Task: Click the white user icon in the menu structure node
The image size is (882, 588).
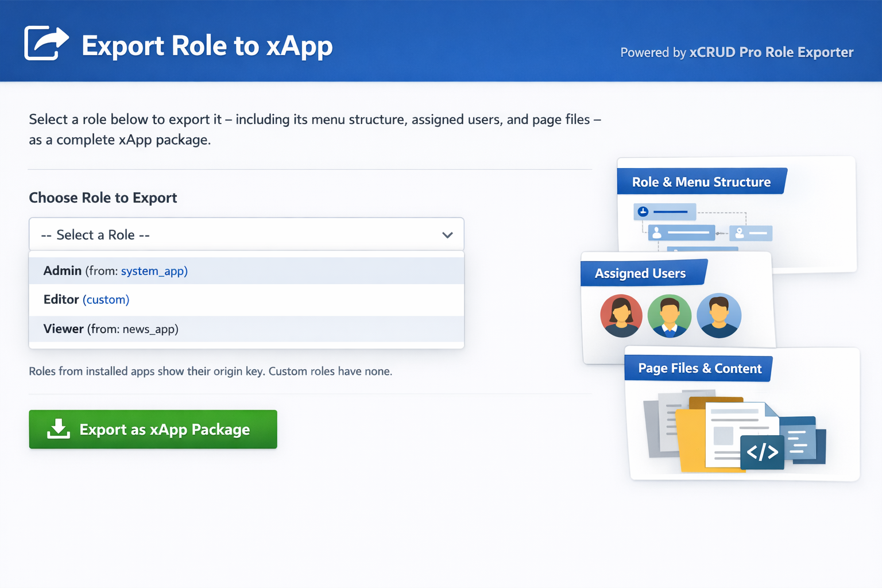Action: tap(656, 233)
